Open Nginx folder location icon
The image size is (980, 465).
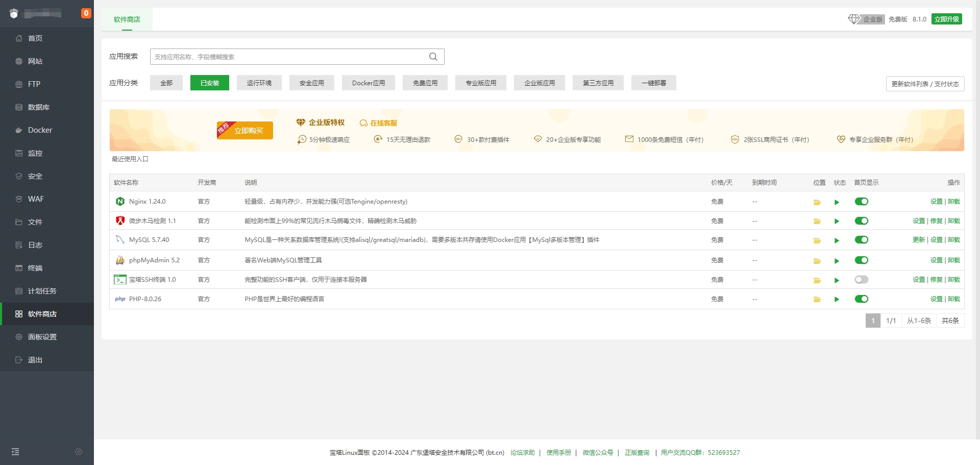tap(817, 202)
